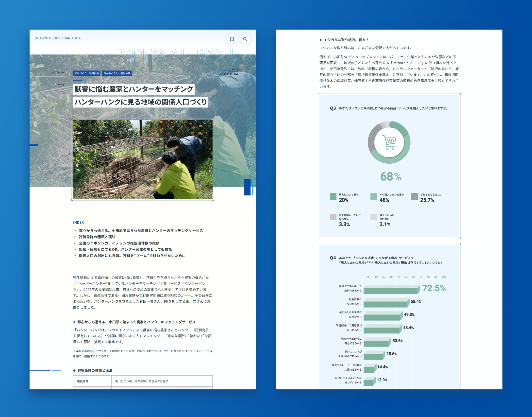Click gray swatch for どちらとも言えない
The height and width of the screenshot is (417, 532).
click(415, 196)
